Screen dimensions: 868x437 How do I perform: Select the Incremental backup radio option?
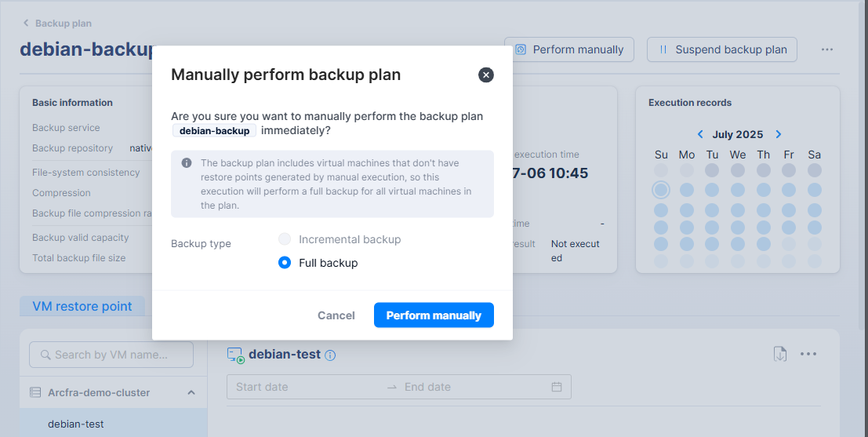point(285,239)
